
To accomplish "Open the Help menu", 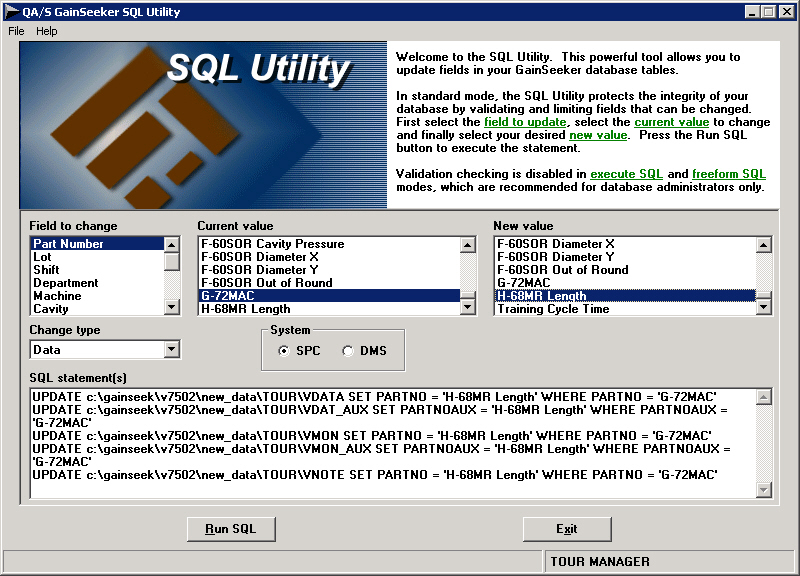I will [47, 31].
